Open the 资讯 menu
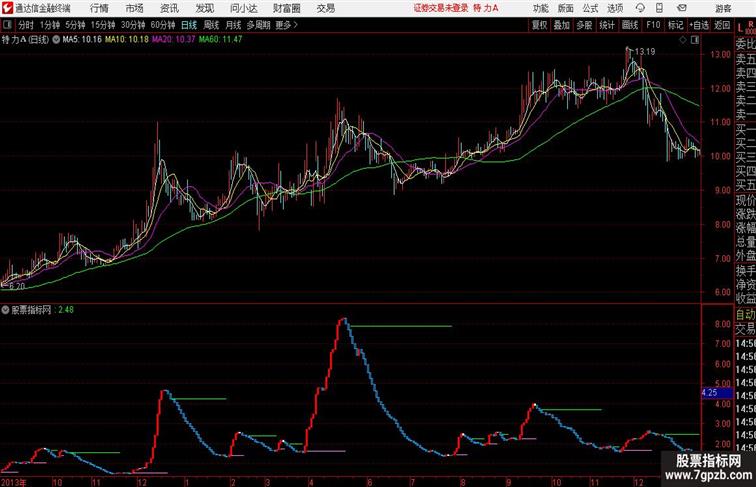Image resolution: width=756 pixels, height=487 pixels. [169, 8]
